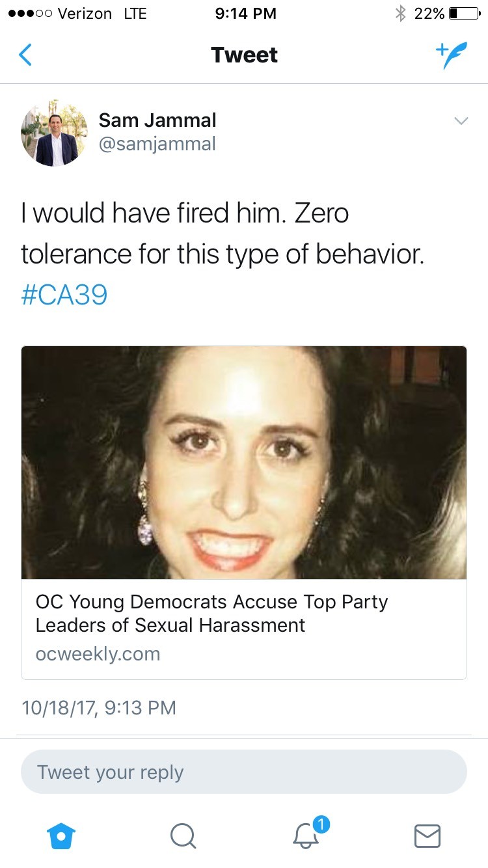This screenshot has width=488, height=868.
Task: Open Sam Jammal's profile picture
Action: coord(54,133)
